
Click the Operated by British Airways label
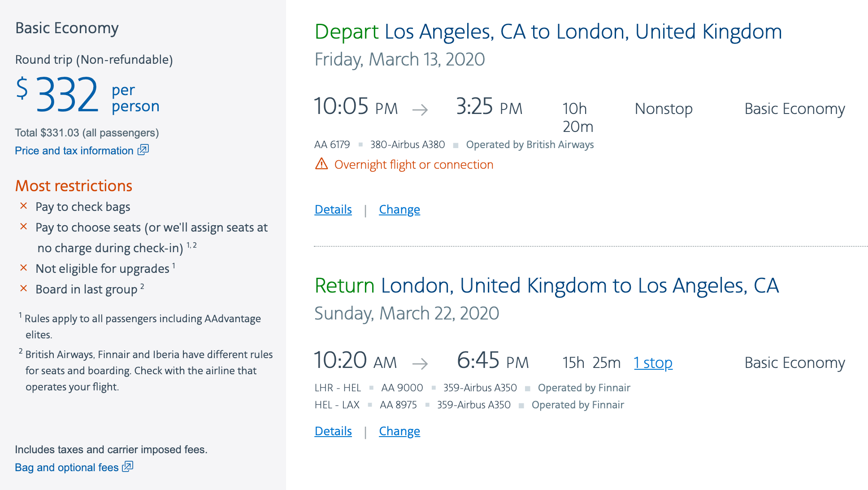(x=529, y=144)
